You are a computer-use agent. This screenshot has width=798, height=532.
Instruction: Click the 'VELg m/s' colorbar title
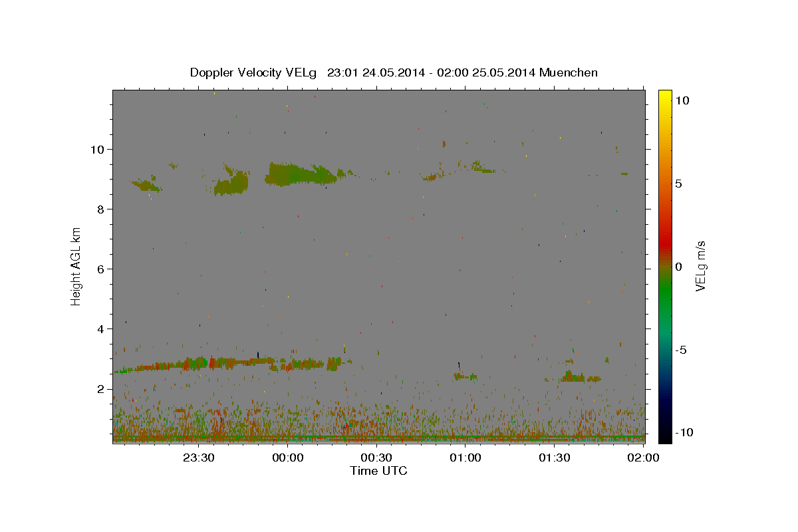[x=702, y=266]
